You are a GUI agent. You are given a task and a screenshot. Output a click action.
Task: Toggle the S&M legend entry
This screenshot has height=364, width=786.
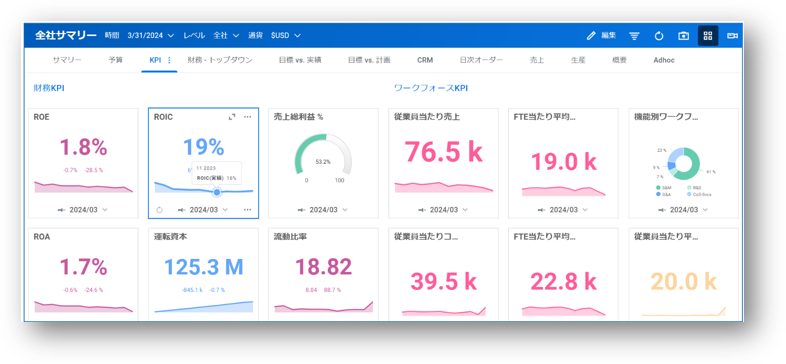pyautogui.click(x=665, y=188)
